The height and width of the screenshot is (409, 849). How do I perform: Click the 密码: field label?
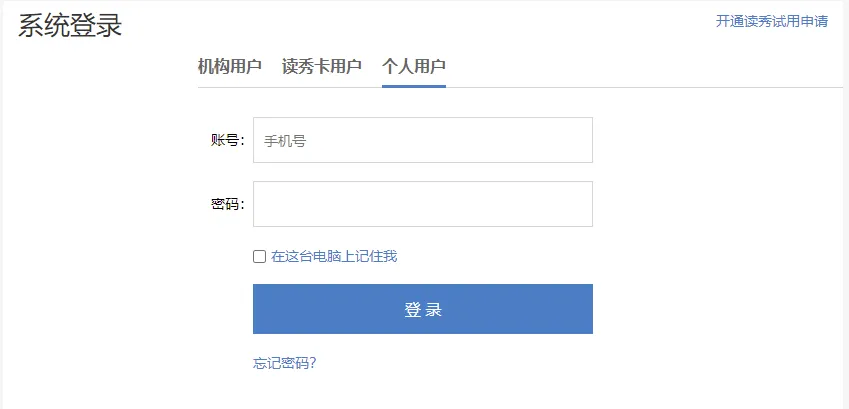coord(228,204)
